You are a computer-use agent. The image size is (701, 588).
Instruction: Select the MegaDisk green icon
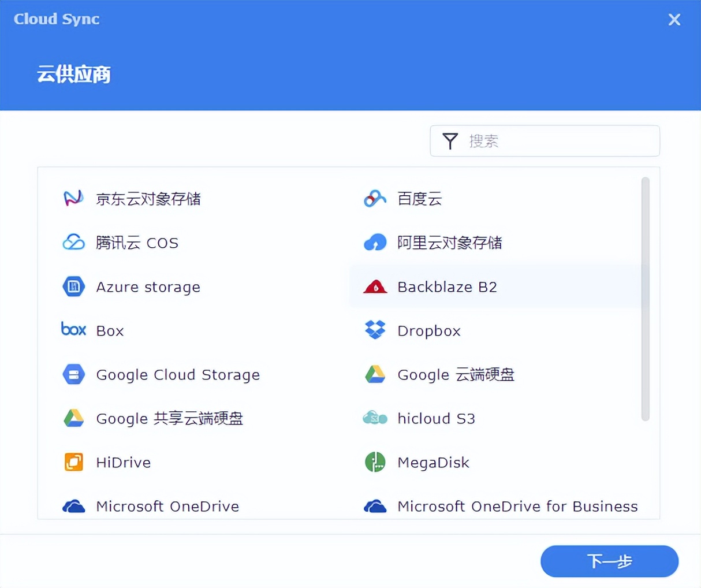point(375,462)
